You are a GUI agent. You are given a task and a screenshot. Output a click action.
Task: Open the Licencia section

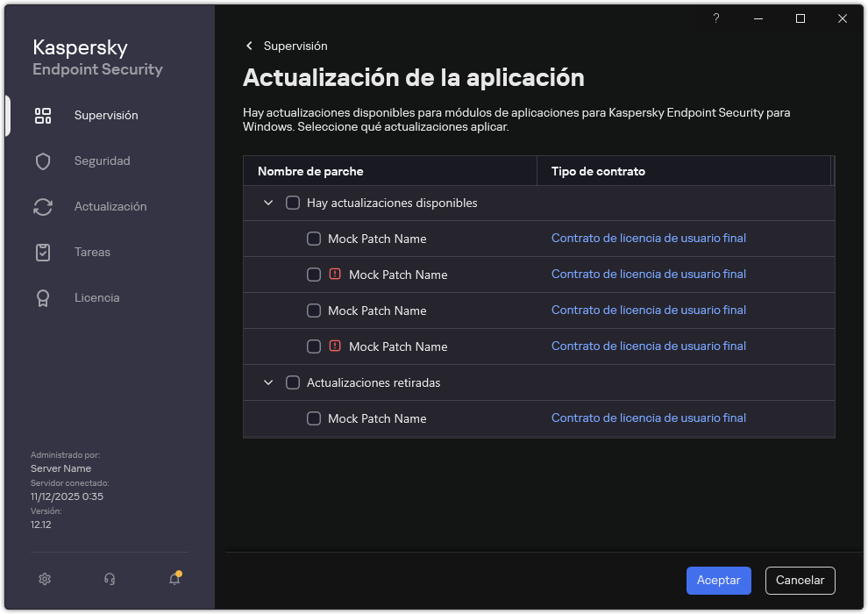pos(96,297)
